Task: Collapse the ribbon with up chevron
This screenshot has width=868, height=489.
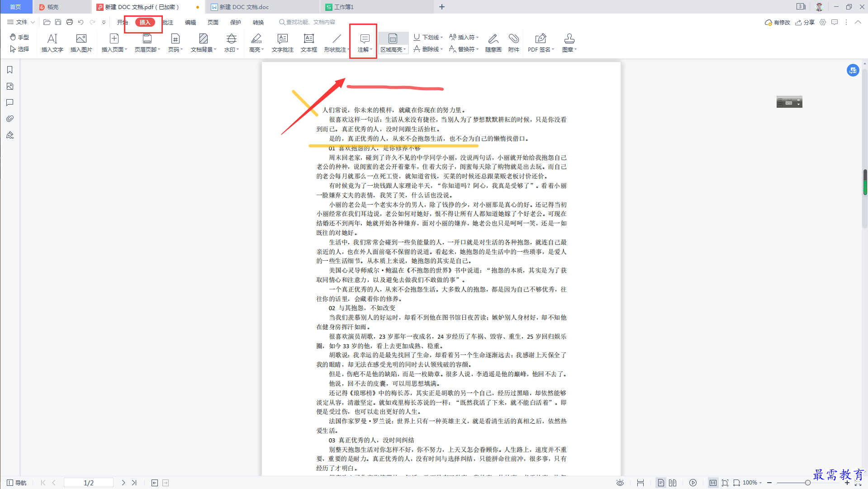Action: coord(858,22)
